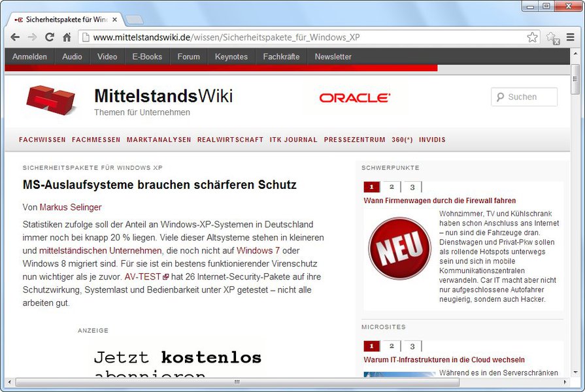This screenshot has width=585, height=392.
Task: Open the AV-TEST external link
Action: coord(143,276)
